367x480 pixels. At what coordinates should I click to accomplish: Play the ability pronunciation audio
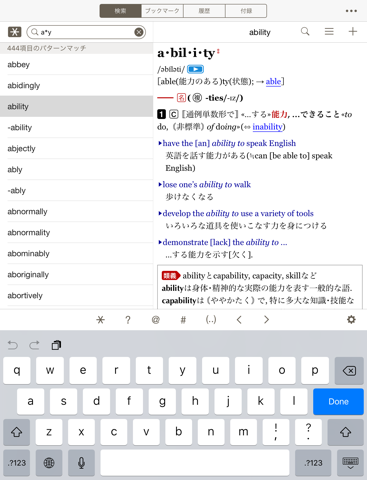pyautogui.click(x=195, y=69)
